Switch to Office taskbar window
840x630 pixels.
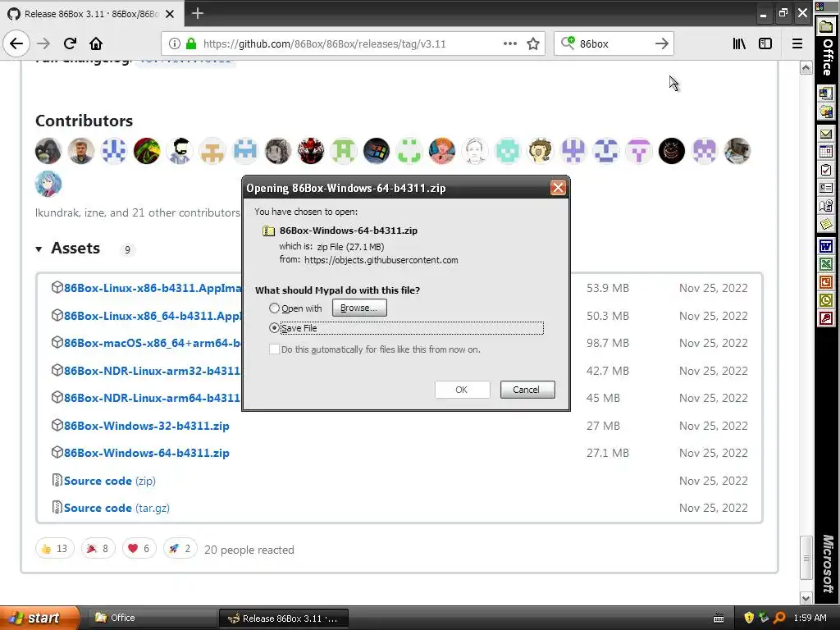coord(150,618)
